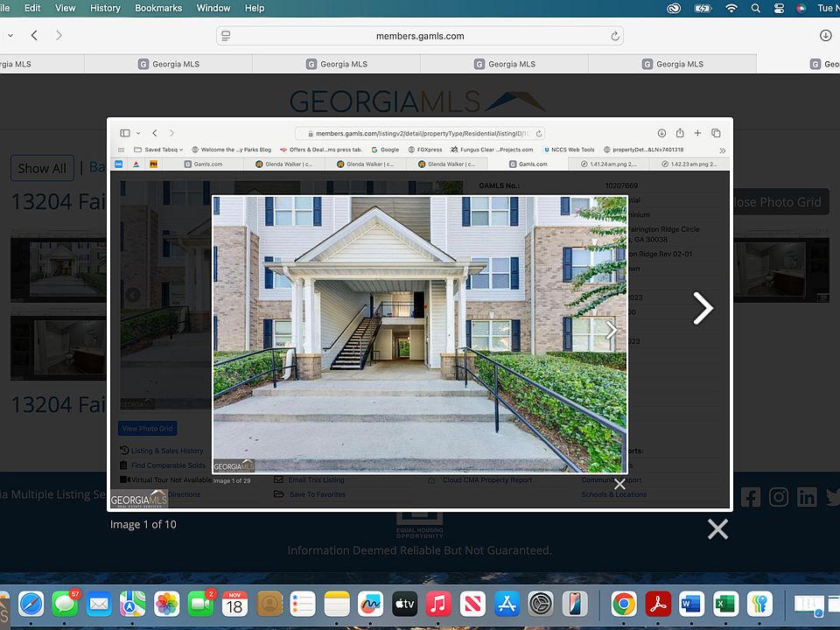
Task: Open Microsoft Excel from the Dock
Action: click(724, 604)
